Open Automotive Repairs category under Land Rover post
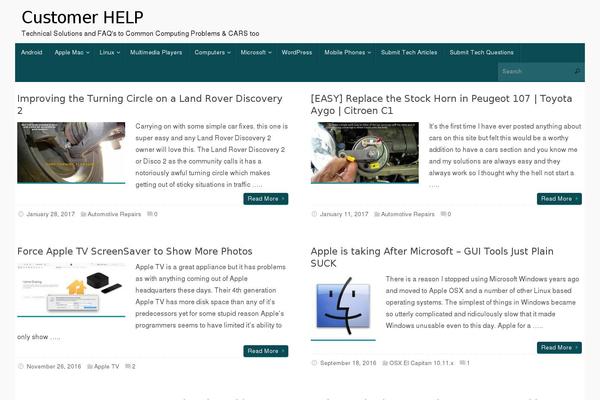The width and height of the screenshot is (600, 400). [x=114, y=214]
